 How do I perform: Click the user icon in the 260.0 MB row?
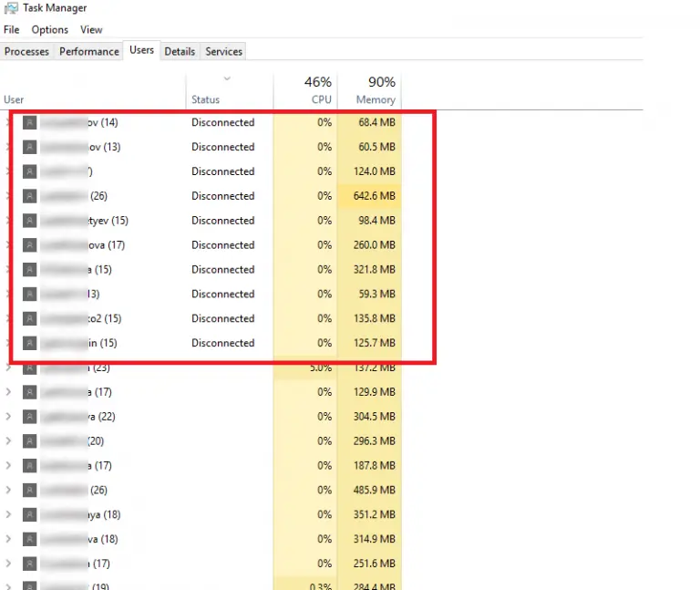29,245
